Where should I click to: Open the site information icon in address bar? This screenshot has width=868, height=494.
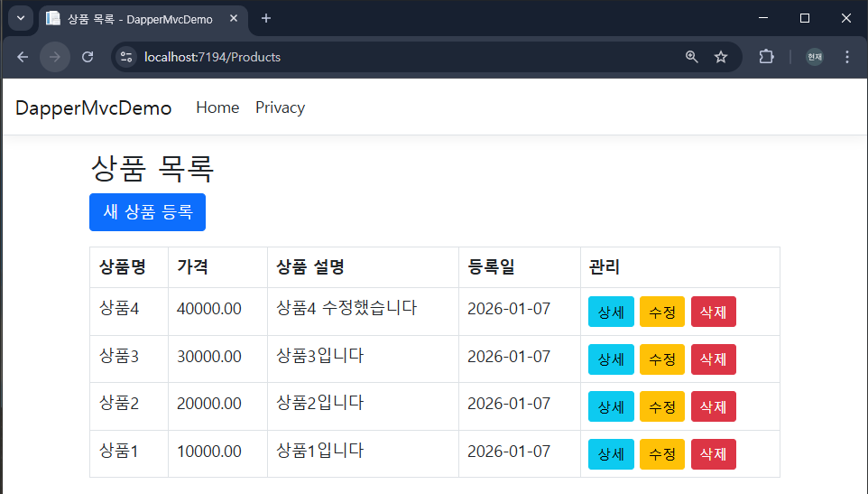(126, 57)
